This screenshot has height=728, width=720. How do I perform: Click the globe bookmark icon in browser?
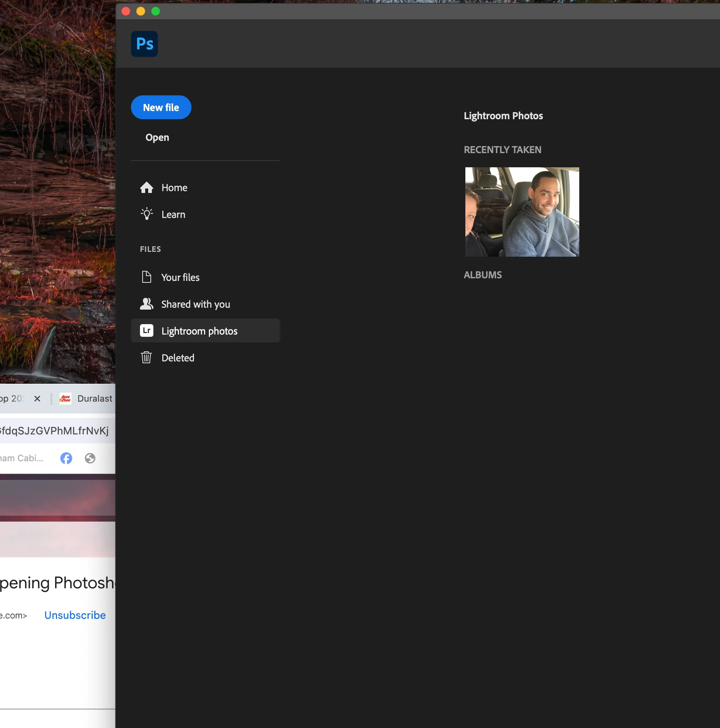90,458
